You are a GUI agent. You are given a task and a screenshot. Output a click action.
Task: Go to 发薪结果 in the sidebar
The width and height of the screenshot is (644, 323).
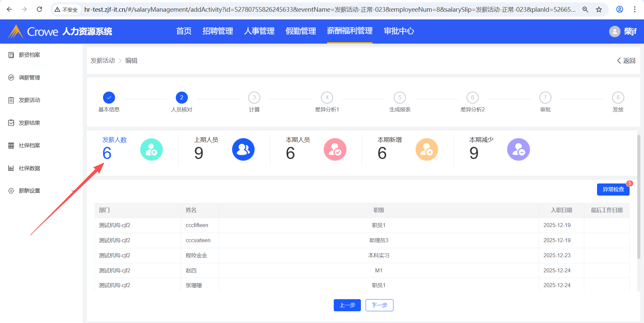click(29, 123)
